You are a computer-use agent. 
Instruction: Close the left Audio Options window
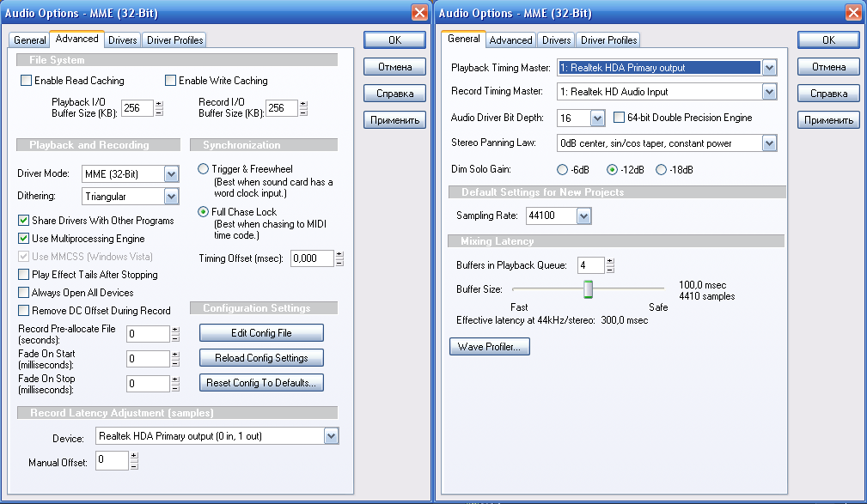419,12
